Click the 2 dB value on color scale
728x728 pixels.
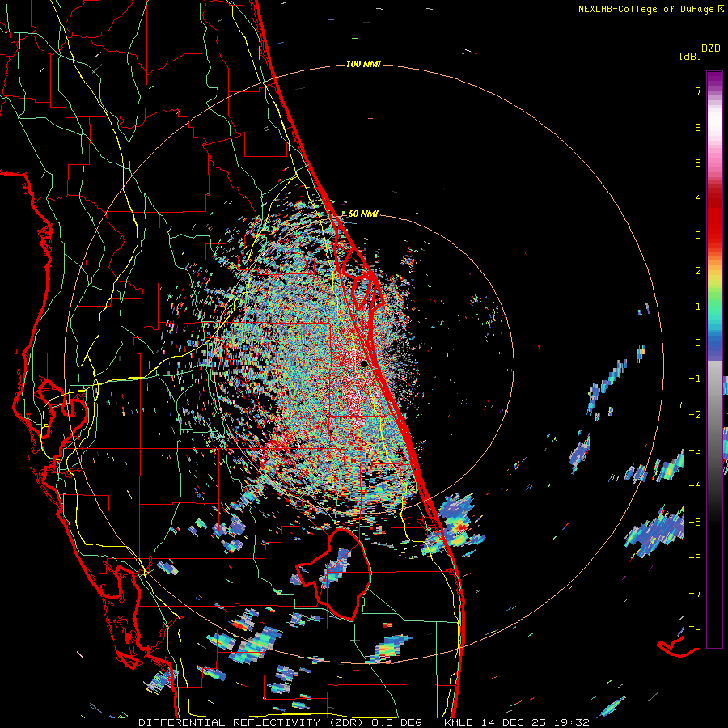coord(698,271)
